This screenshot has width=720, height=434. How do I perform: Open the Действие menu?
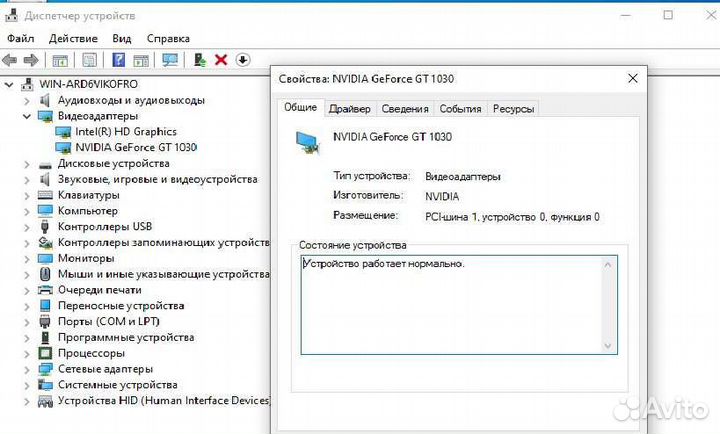(73, 39)
